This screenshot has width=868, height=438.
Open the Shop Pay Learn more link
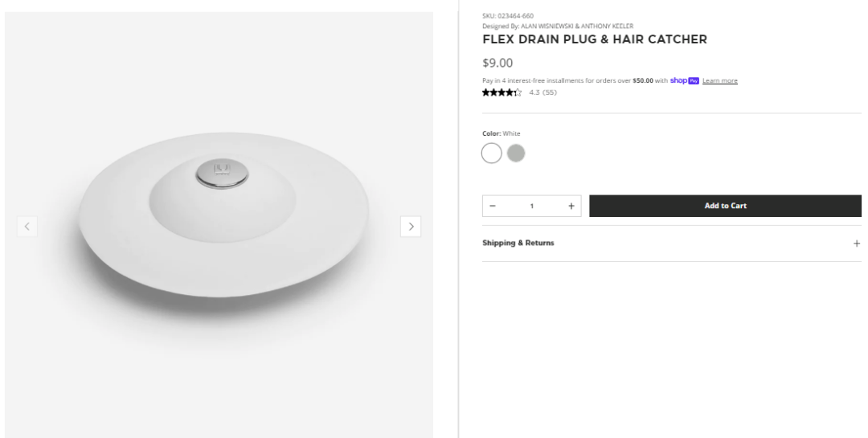coord(719,81)
